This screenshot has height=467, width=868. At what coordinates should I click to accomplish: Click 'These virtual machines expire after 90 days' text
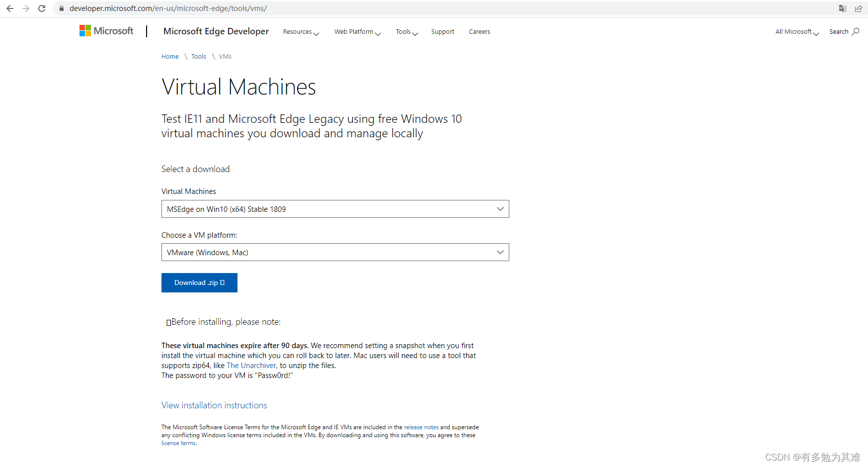[x=235, y=346]
